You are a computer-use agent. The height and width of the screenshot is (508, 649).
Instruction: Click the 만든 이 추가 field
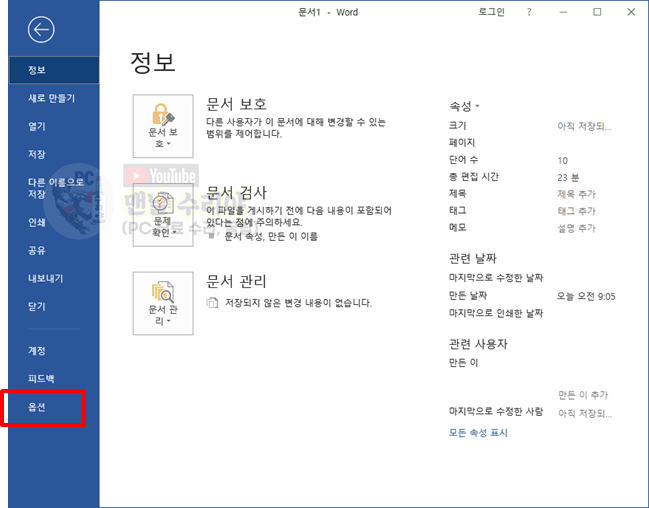[x=583, y=395]
